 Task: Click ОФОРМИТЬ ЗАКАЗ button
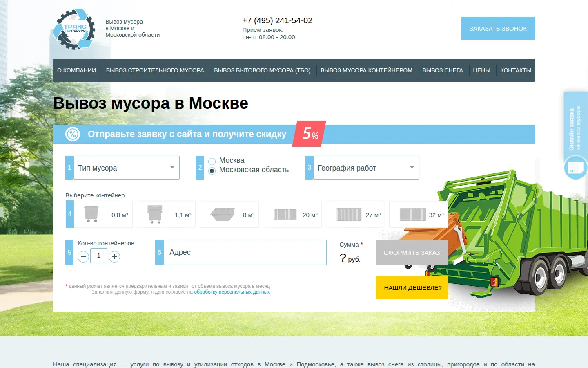(412, 252)
